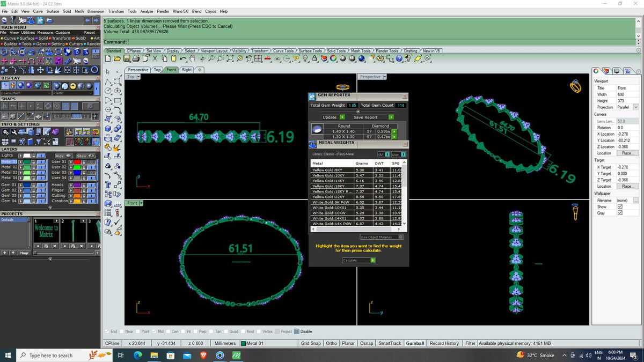Image resolution: width=644 pixels, height=362 pixels.
Task: Click the blue Render sphere icon
Action: point(361,58)
